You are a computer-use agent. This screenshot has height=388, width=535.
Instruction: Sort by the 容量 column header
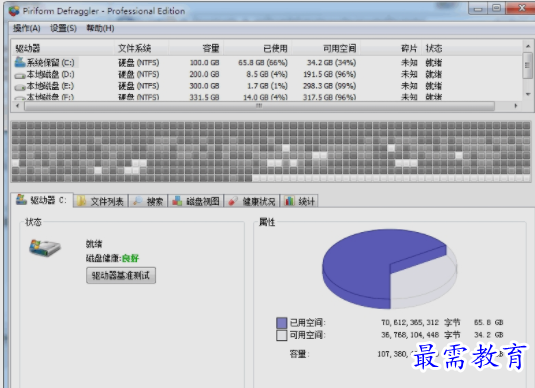(x=196, y=48)
